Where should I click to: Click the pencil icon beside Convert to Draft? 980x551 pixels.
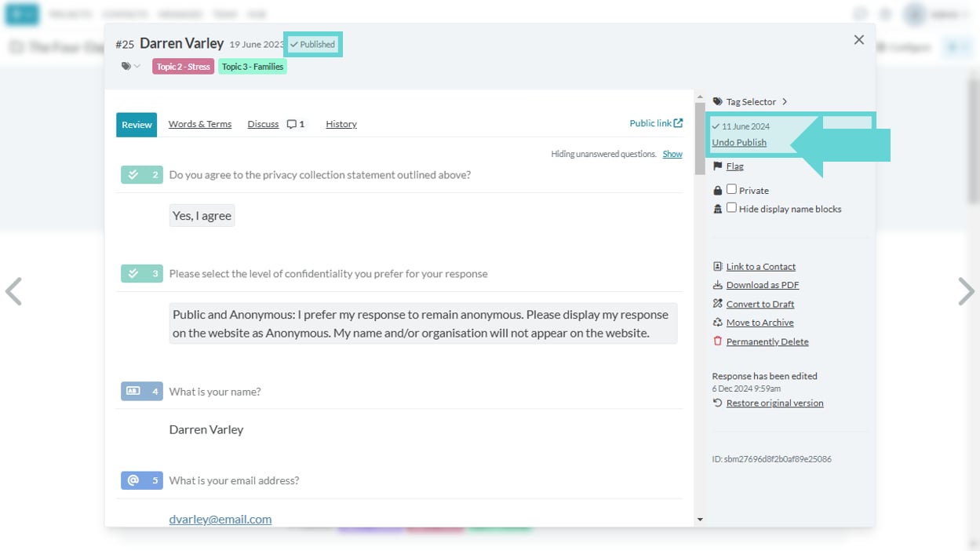[717, 304]
